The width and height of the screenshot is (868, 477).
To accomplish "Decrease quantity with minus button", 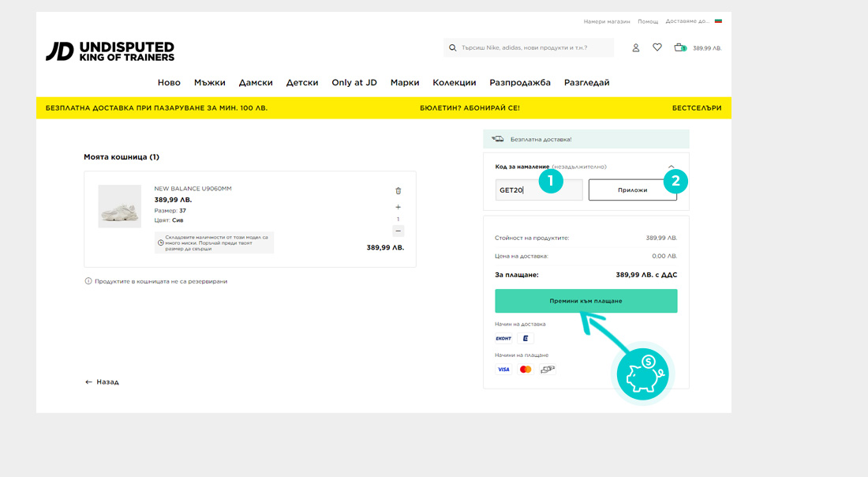I will click(x=398, y=231).
